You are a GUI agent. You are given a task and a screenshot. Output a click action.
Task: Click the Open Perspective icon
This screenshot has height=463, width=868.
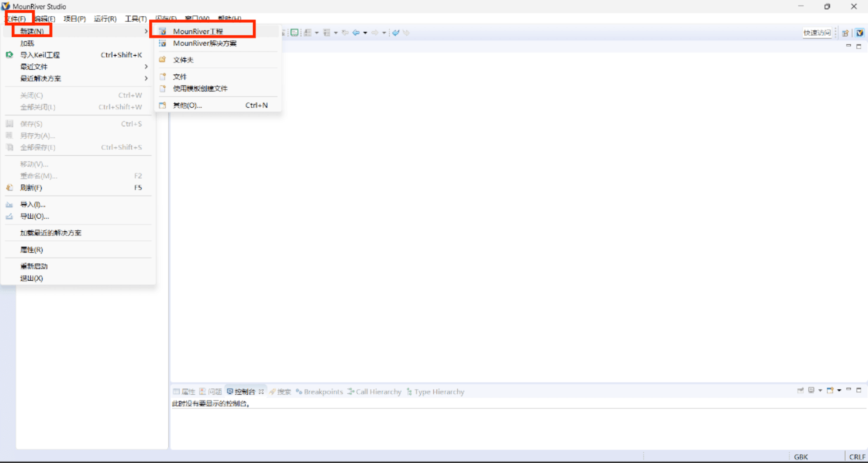click(845, 33)
